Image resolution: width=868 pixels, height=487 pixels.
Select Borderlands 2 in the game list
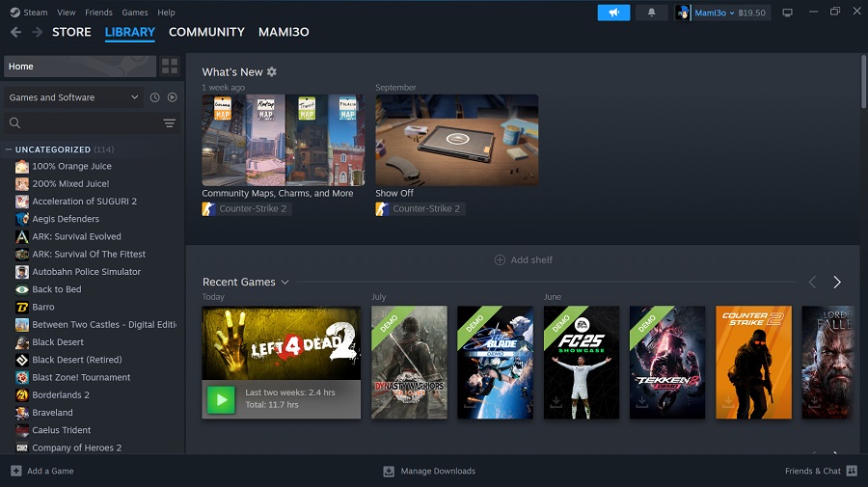[x=60, y=395]
